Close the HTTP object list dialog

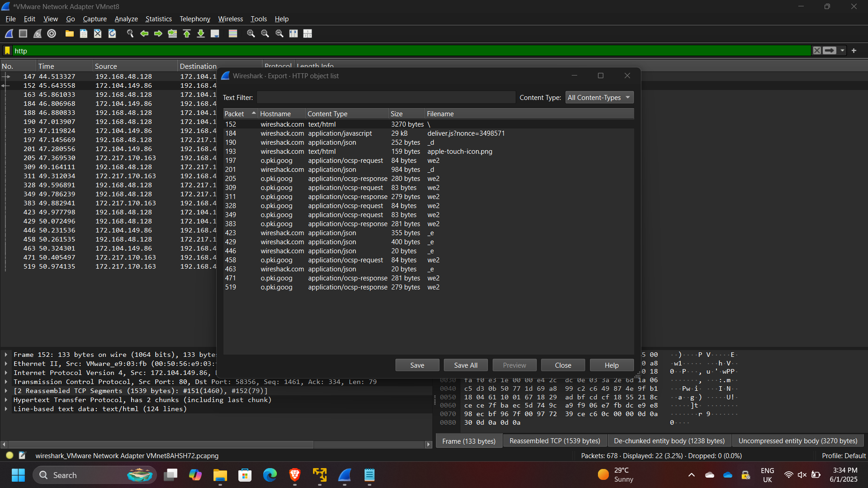pos(563,365)
